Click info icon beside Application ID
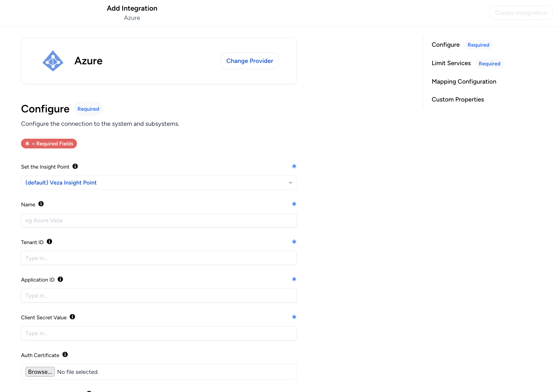This screenshot has height=392, width=559. coord(60,279)
